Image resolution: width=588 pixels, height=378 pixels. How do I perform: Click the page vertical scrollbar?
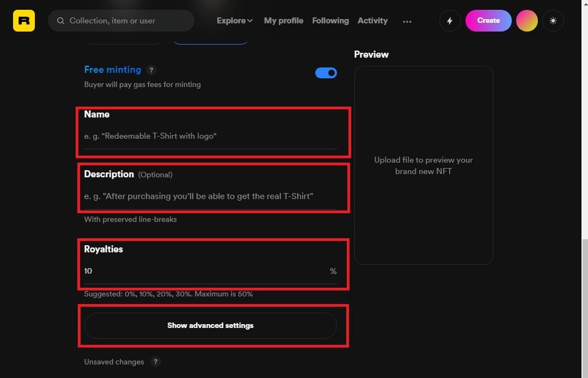point(585,308)
